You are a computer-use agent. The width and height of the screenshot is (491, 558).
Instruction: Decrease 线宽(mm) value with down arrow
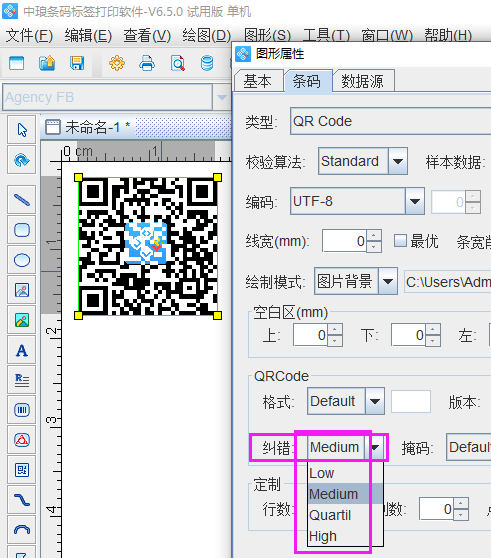(374, 247)
